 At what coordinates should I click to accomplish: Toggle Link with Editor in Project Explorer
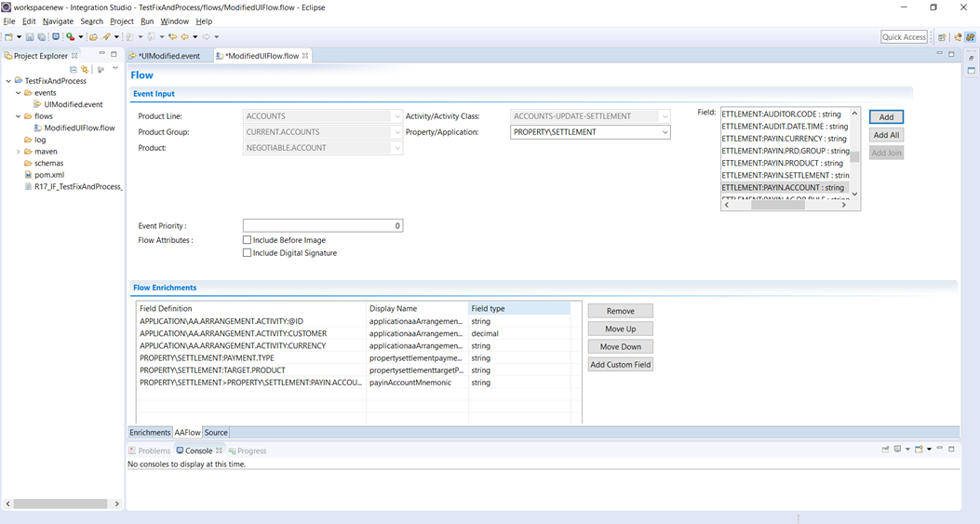pyautogui.click(x=85, y=70)
